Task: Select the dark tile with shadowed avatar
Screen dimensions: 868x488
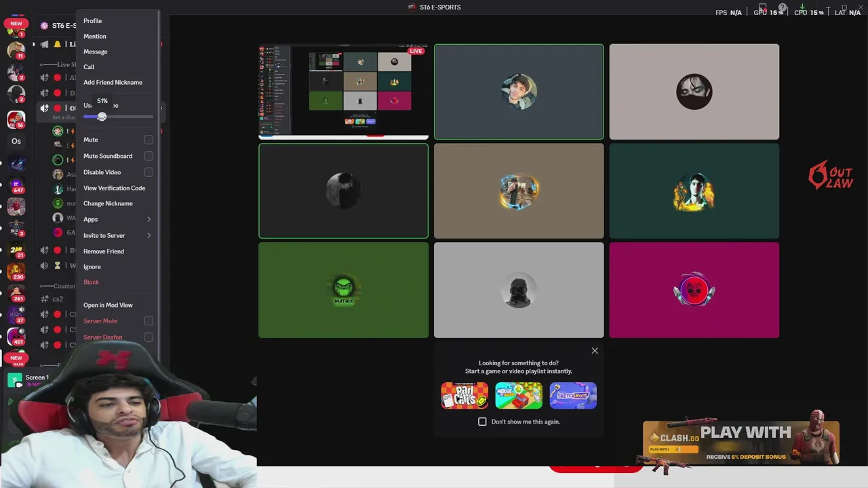Action: pos(343,191)
